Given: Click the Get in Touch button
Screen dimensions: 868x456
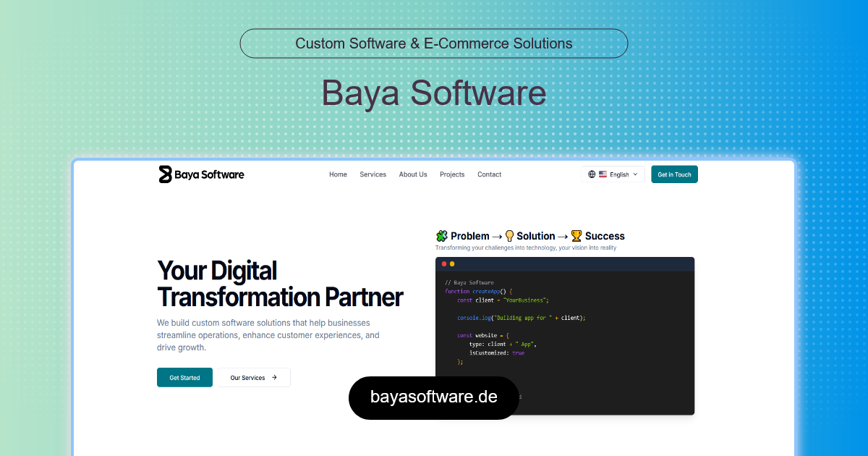Looking at the screenshot, I should 674,174.
